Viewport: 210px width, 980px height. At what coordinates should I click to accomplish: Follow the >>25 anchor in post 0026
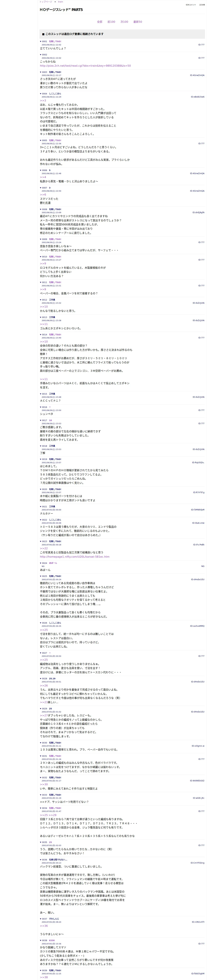point(44,630)
